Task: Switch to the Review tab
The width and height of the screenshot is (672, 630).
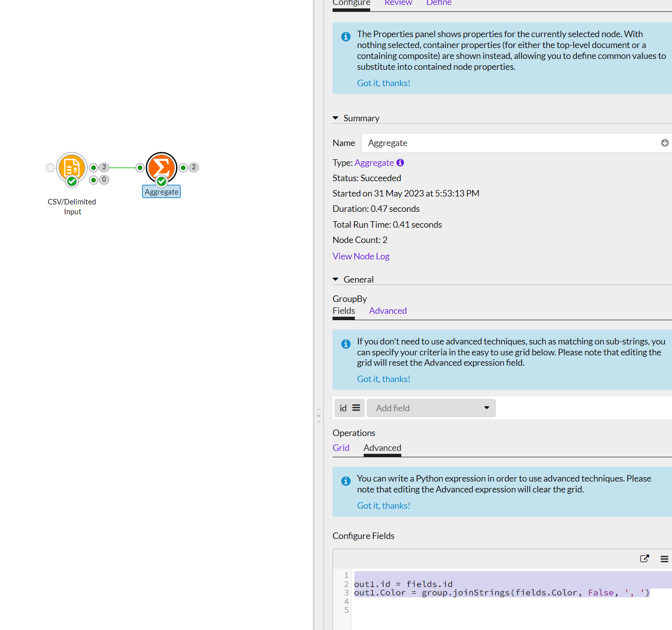Action: coord(398,3)
